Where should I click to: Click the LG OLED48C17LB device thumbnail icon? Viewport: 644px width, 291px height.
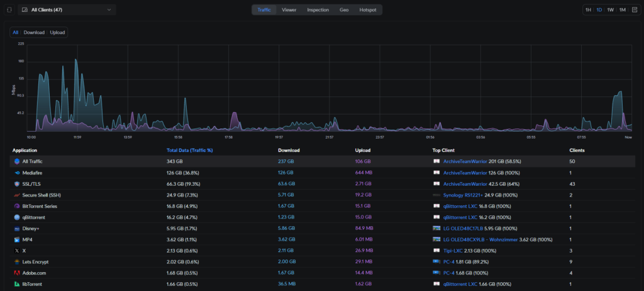(x=436, y=229)
